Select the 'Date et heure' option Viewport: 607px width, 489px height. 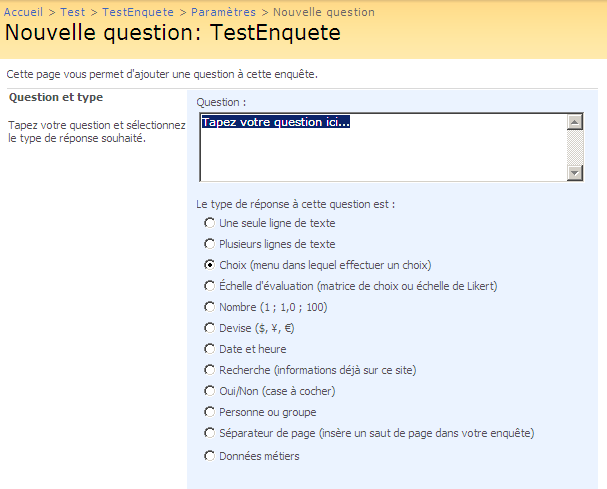tap(210, 349)
